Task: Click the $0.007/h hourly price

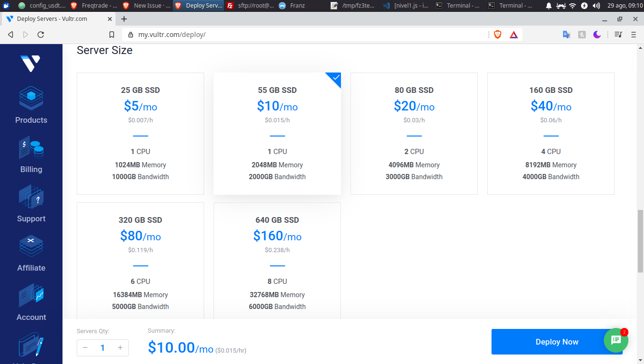Action: [140, 120]
